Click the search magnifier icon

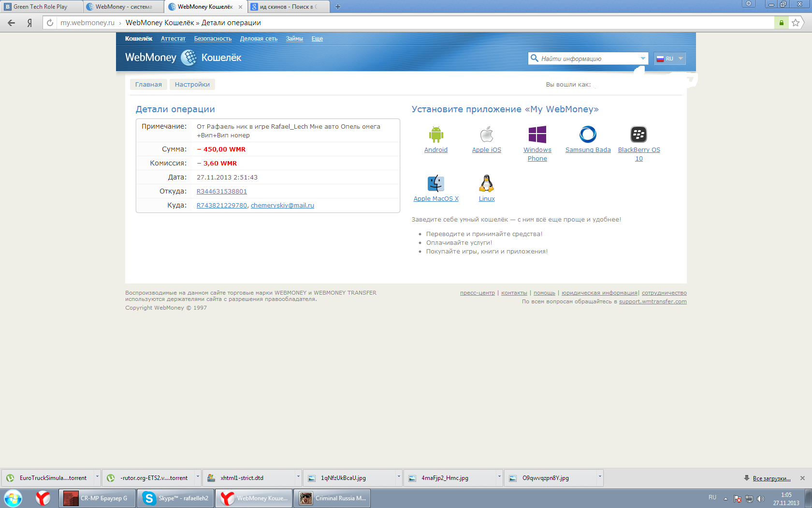535,59
